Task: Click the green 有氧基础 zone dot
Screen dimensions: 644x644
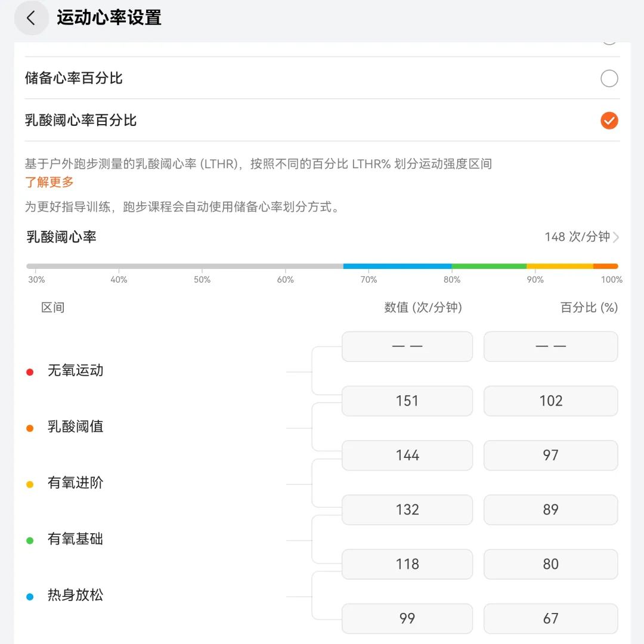Action: [30, 540]
